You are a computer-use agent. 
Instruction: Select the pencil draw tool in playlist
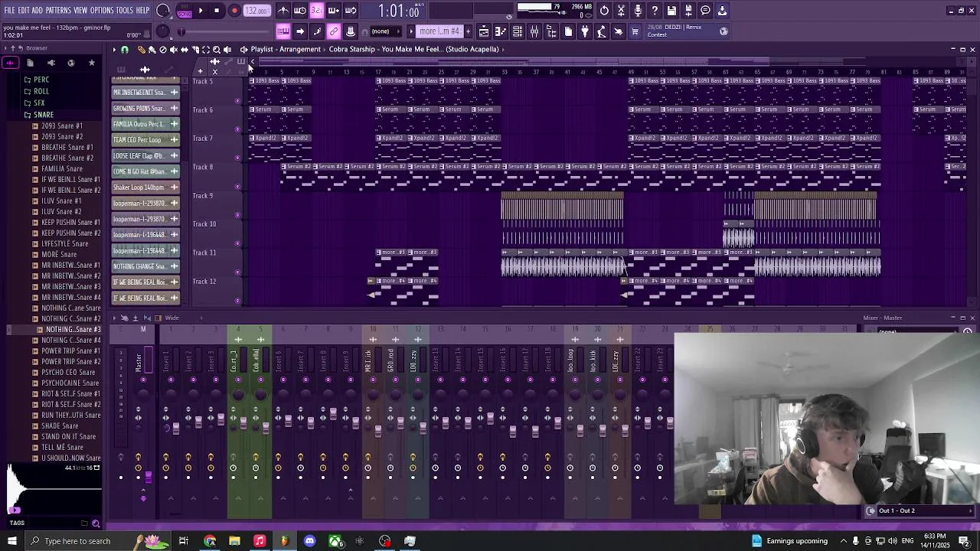tap(141, 50)
